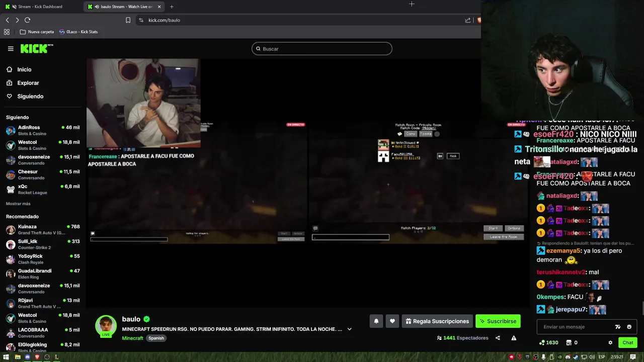Click the Spanish language tag
The image size is (644, 362).
coord(156,338)
